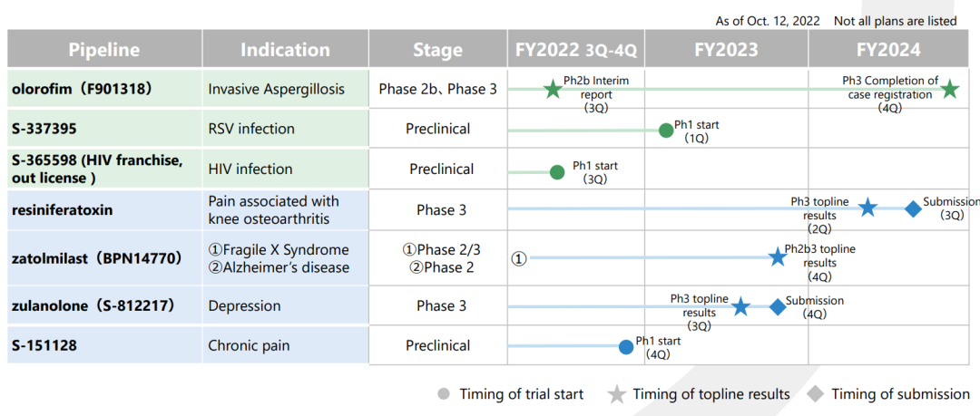Click the gray star legend icon for topline results

(617, 394)
